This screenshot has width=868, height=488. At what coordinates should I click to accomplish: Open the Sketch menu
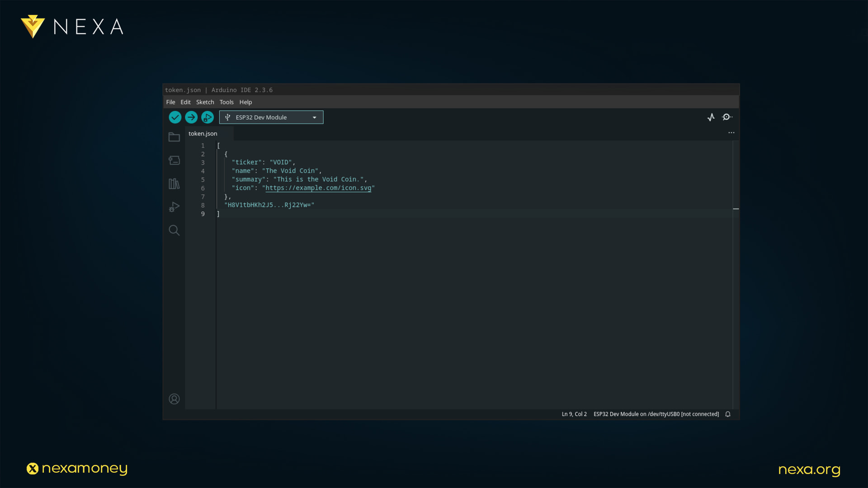tap(205, 102)
